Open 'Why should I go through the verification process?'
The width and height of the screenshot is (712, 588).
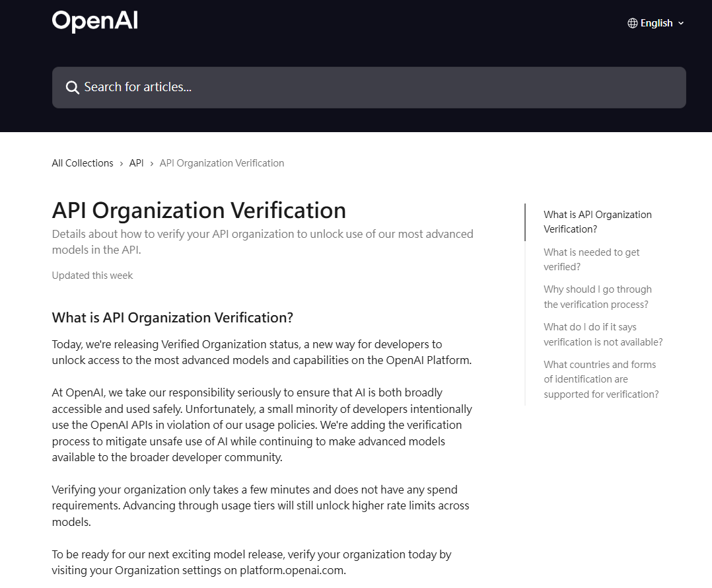597,297
